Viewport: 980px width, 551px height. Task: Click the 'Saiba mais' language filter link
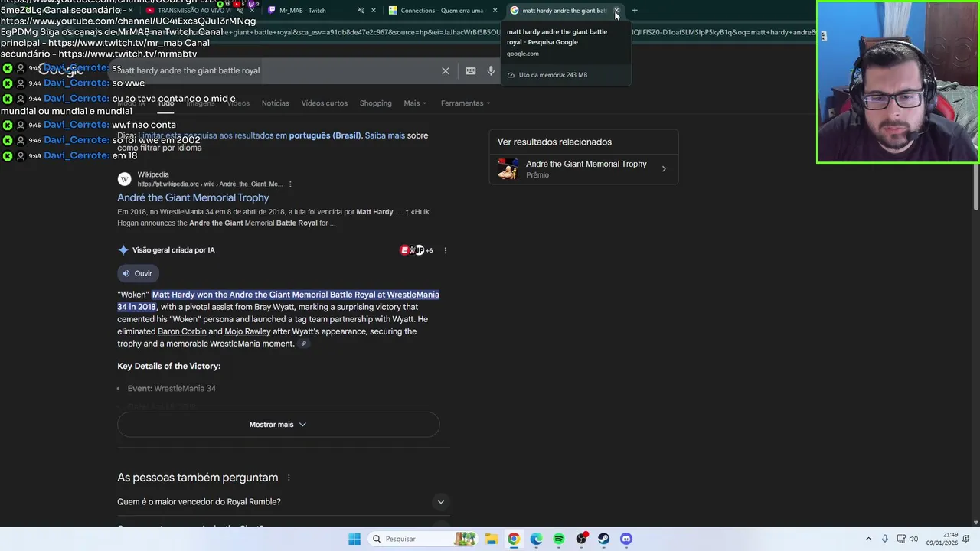[384, 135]
